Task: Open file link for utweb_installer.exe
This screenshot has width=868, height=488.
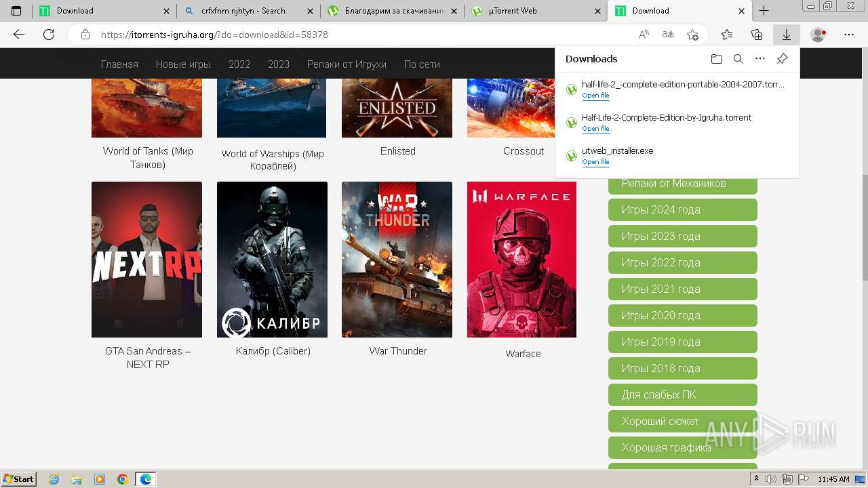Action: click(x=595, y=162)
